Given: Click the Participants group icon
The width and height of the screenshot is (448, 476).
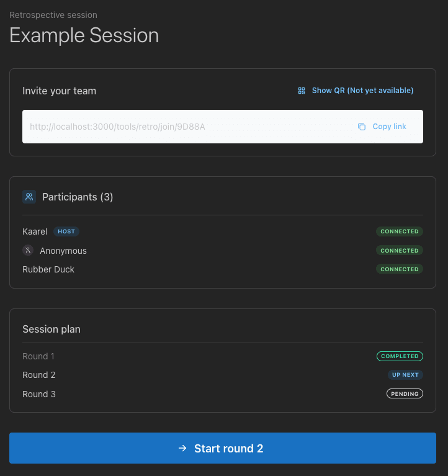Looking at the screenshot, I should point(29,197).
